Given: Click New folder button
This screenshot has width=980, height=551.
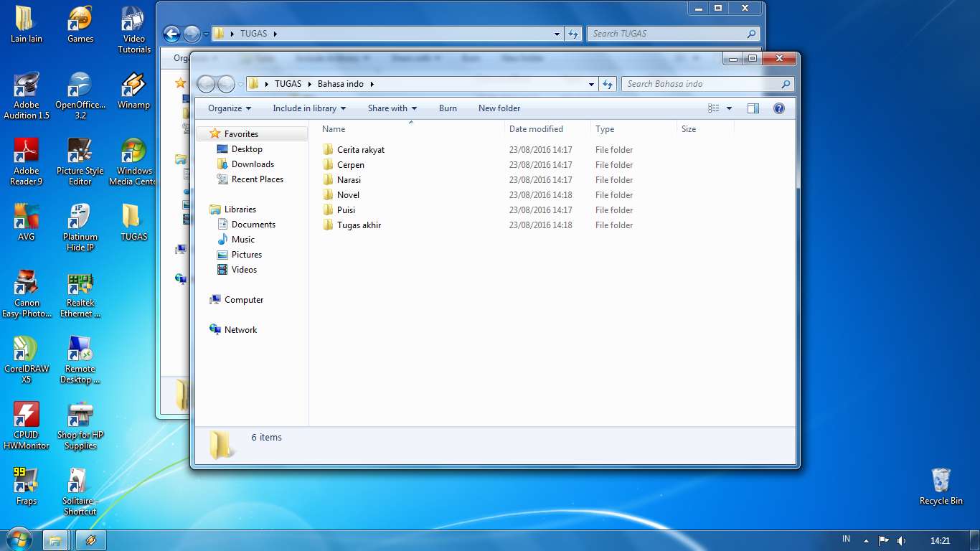Looking at the screenshot, I should pyautogui.click(x=499, y=108).
